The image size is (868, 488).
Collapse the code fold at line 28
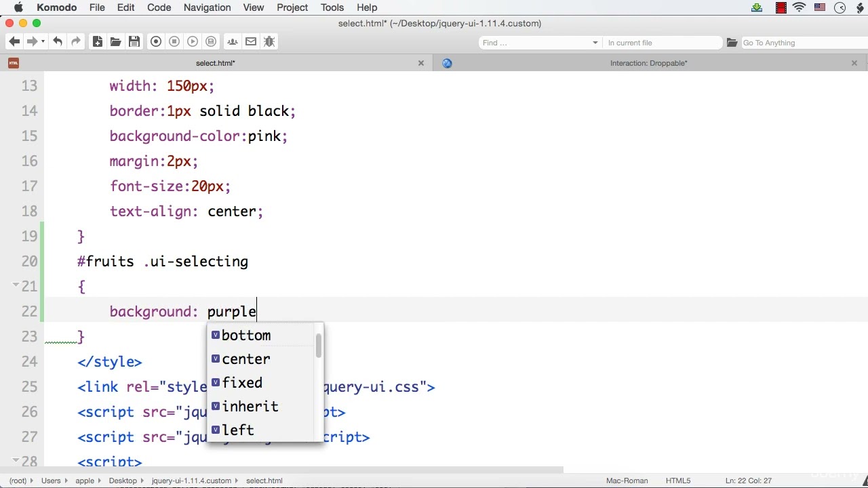coord(16,460)
